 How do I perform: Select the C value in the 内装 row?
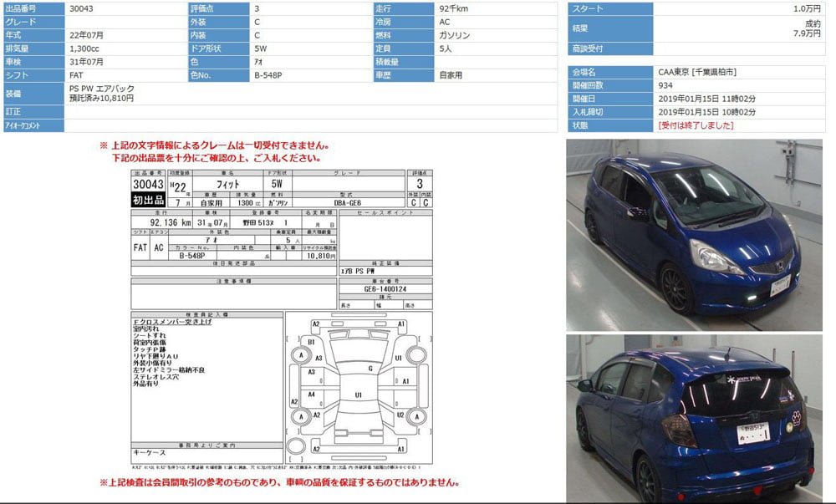coord(257,35)
